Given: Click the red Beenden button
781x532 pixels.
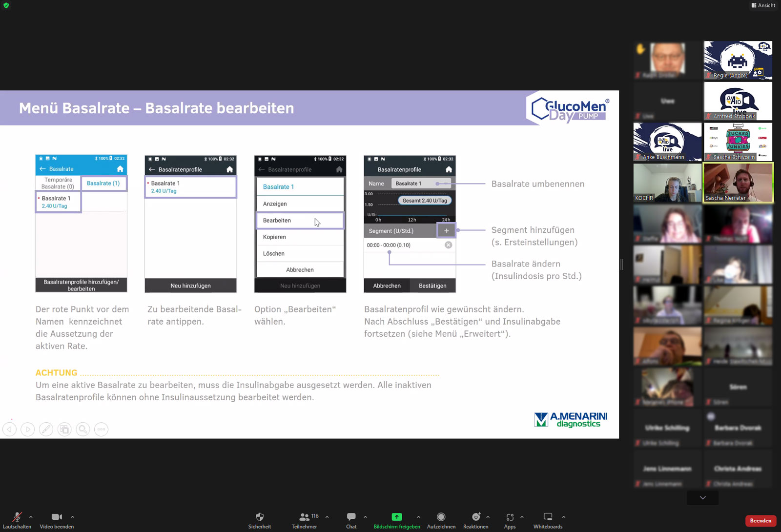Looking at the screenshot, I should [x=760, y=521].
